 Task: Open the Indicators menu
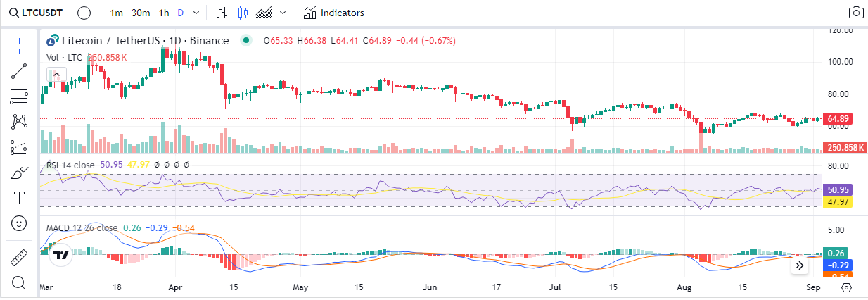pyautogui.click(x=334, y=13)
